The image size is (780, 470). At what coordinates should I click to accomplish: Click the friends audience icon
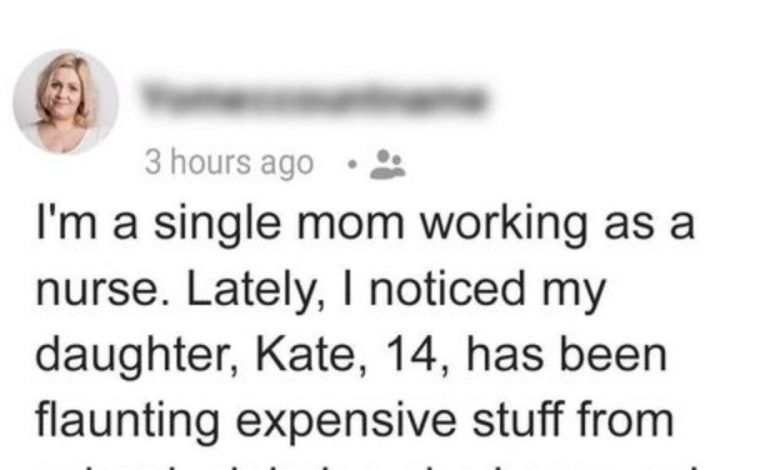pos(387,164)
